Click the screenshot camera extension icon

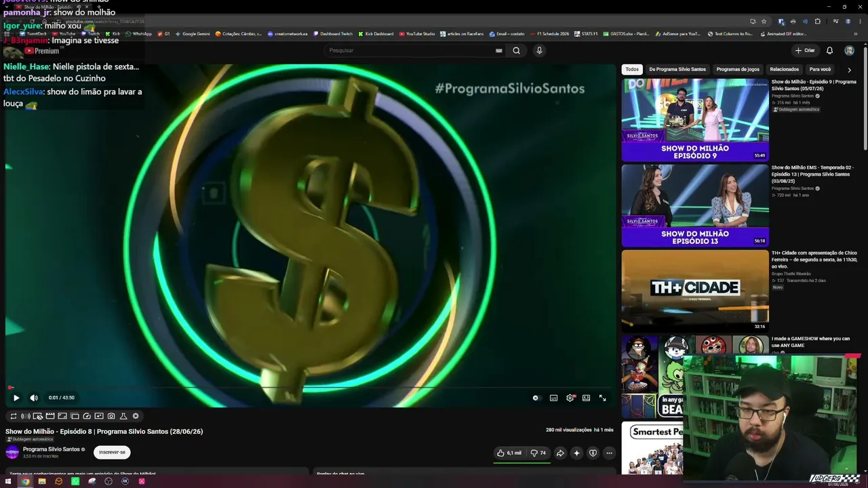point(111,416)
